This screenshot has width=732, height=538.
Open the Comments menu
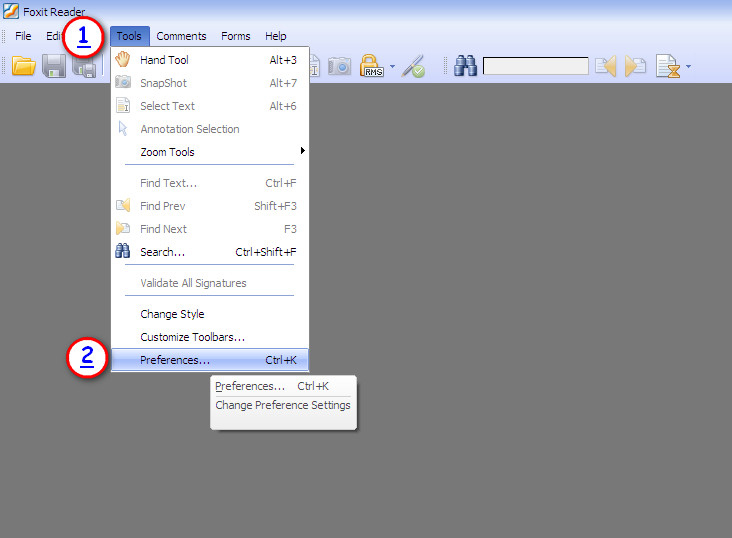(x=181, y=36)
